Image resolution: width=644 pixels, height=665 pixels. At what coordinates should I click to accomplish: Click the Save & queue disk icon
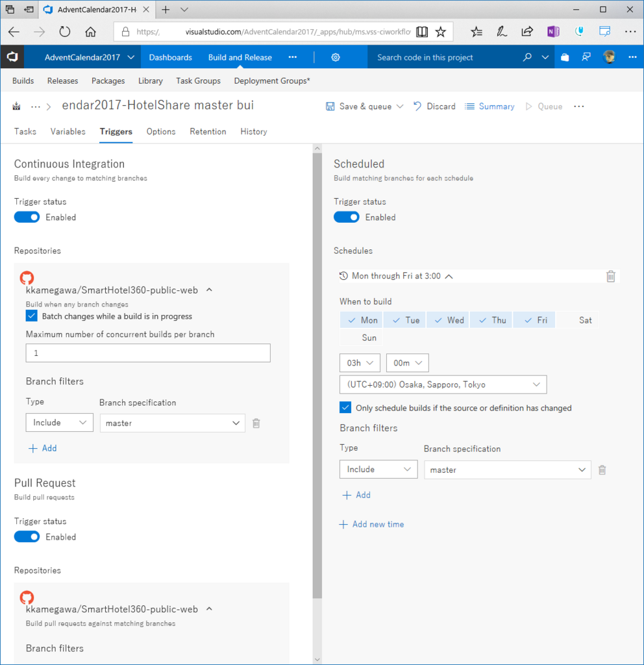point(330,107)
